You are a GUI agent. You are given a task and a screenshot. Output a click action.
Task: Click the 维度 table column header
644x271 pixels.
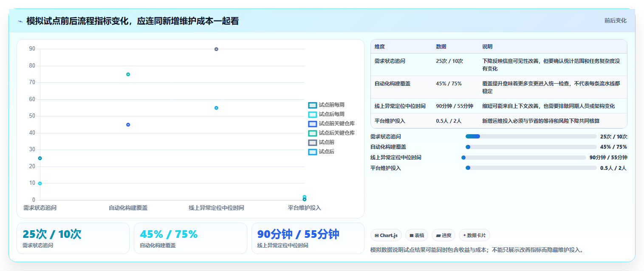(x=380, y=47)
